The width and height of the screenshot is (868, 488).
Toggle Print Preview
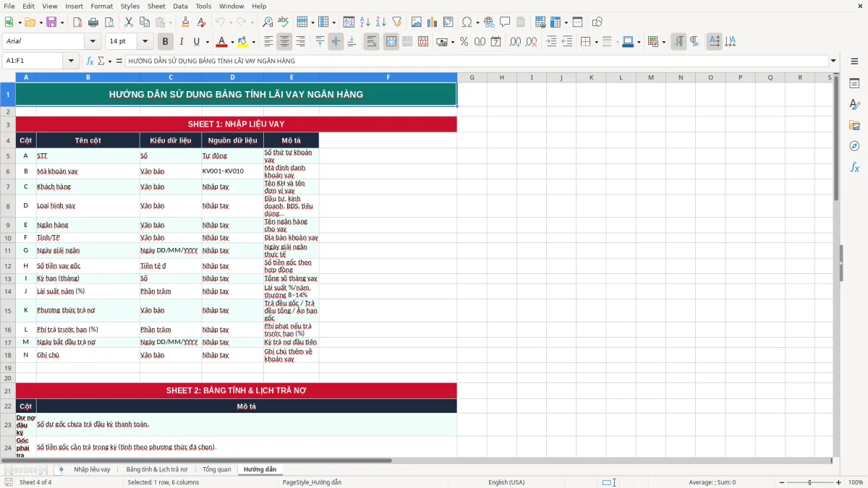[x=109, y=22]
